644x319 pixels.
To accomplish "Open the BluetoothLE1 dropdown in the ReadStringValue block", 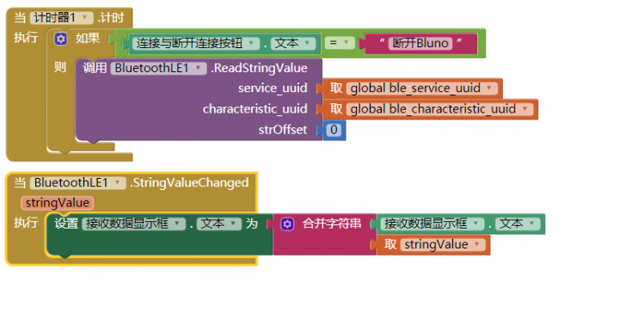I will 158,68.
